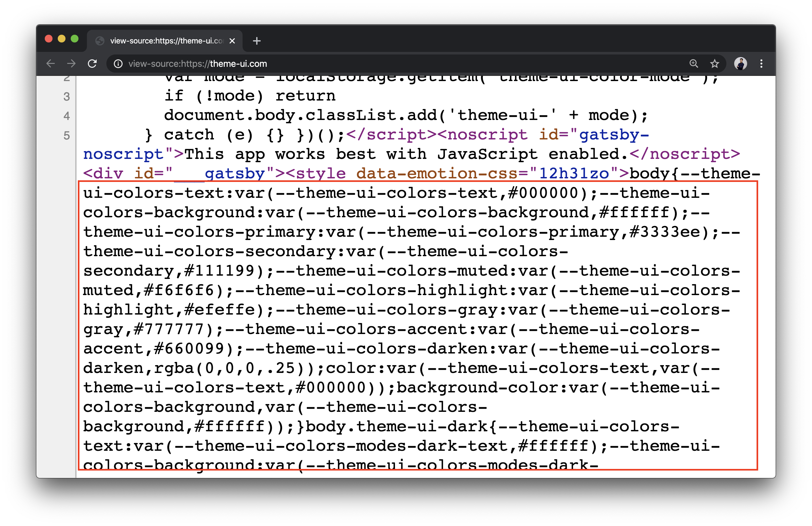Bookmark this page using the star icon
The height and width of the screenshot is (526, 812).
point(714,64)
